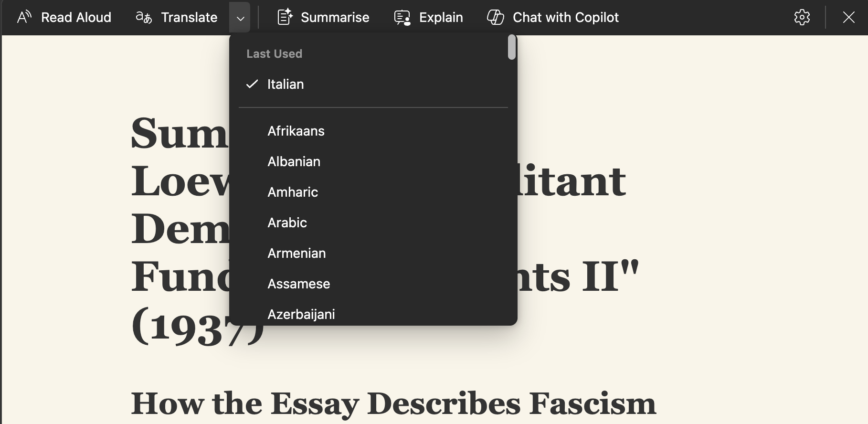Viewport: 868px width, 424px height.
Task: Click the checkmark beside Italian
Action: (x=252, y=84)
